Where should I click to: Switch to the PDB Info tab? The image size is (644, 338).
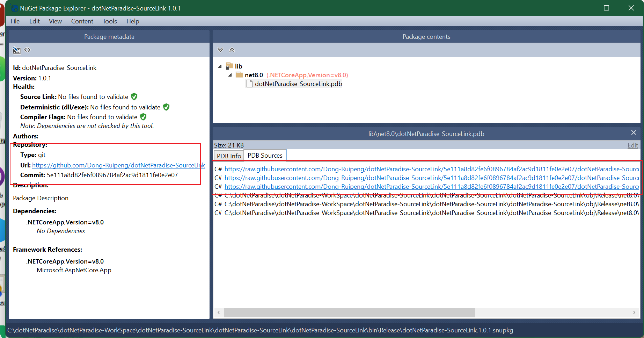(x=229, y=156)
